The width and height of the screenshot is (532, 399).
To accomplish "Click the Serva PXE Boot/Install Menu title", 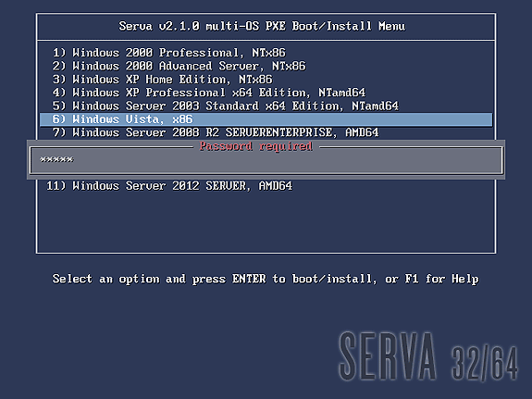I will (x=262, y=27).
